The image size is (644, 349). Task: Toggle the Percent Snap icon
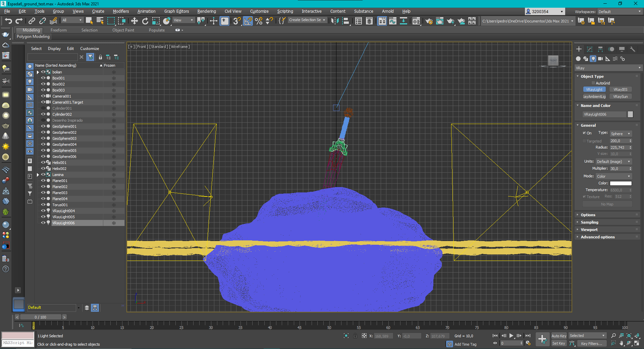[x=259, y=21]
